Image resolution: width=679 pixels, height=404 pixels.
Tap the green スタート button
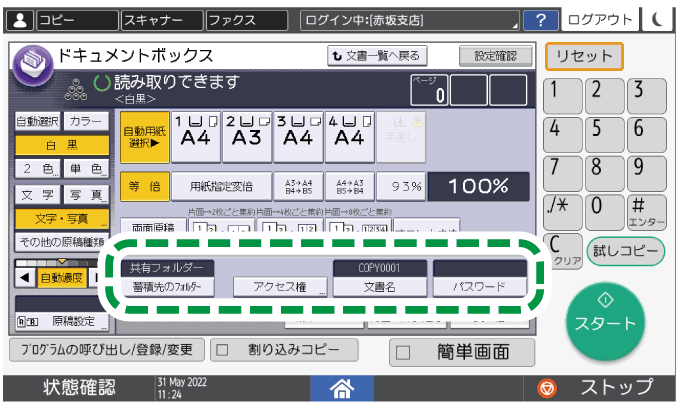(605, 321)
